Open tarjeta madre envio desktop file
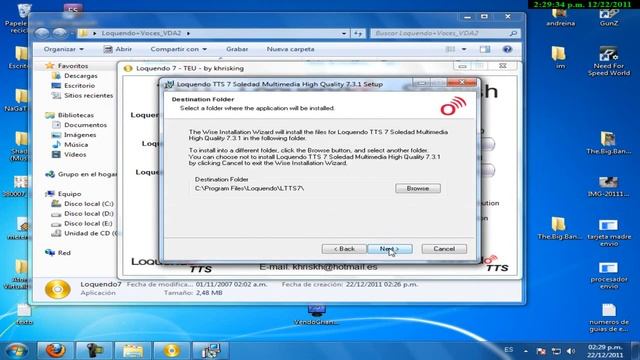This screenshot has width=640, height=360. (609, 233)
